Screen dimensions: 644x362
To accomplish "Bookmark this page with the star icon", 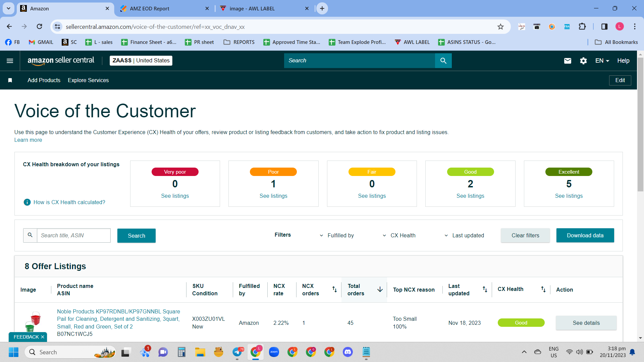I will [x=500, y=26].
